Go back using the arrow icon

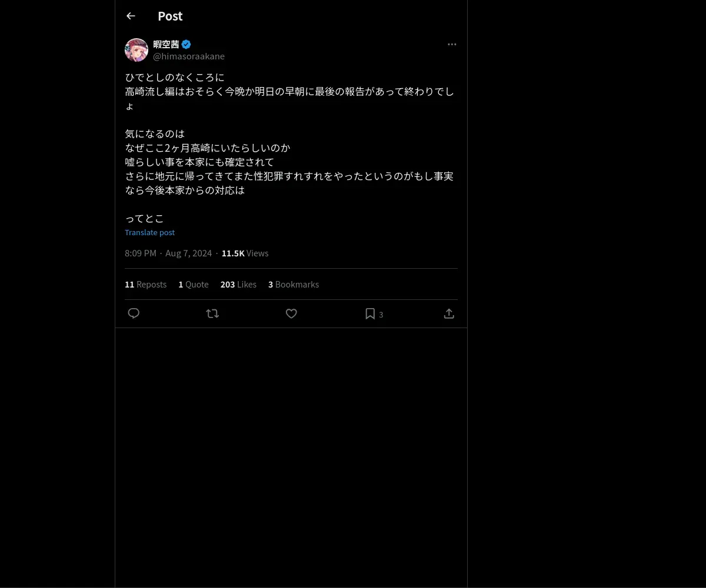tap(131, 16)
